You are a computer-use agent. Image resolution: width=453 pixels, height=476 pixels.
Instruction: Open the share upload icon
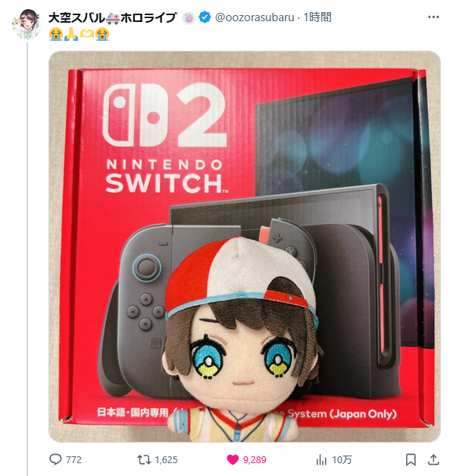(433, 459)
